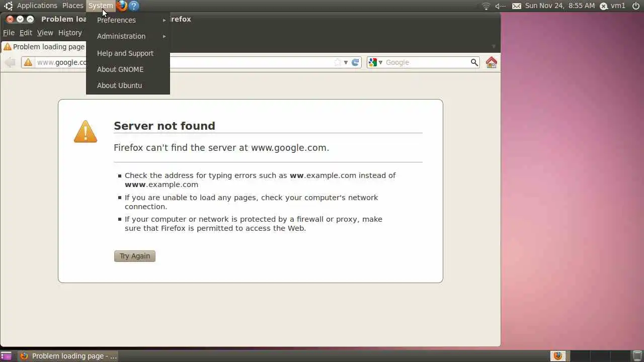Reload page with the refresh icon
This screenshot has height=362, width=644.
[x=355, y=62]
